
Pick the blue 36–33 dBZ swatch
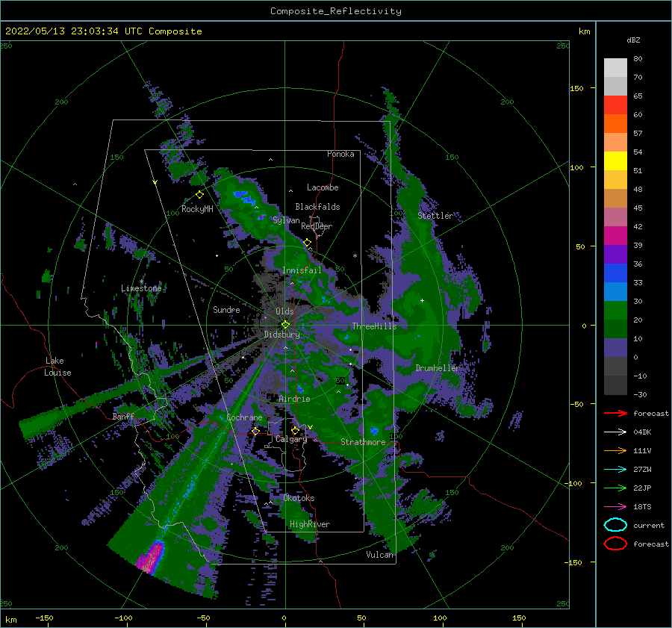point(615,273)
